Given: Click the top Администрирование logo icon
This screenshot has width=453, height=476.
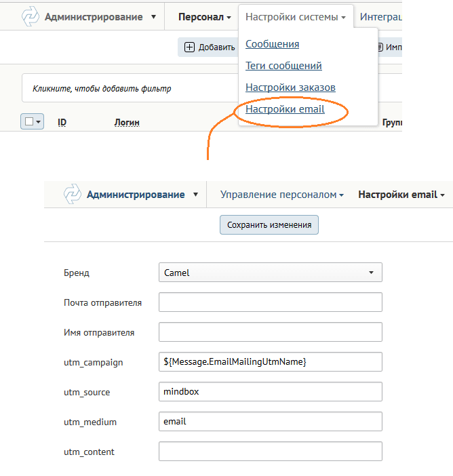Looking at the screenshot, I should click(31, 16).
